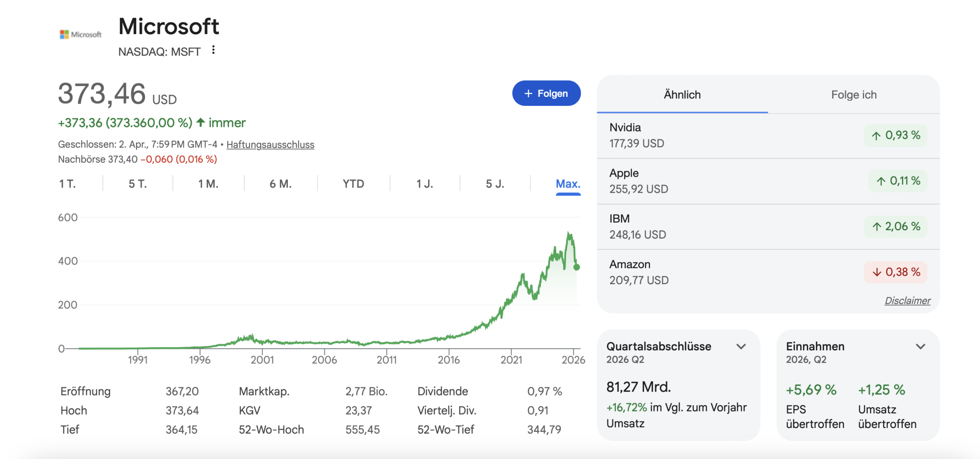Switch to the Folge ich tab

pos(854,95)
